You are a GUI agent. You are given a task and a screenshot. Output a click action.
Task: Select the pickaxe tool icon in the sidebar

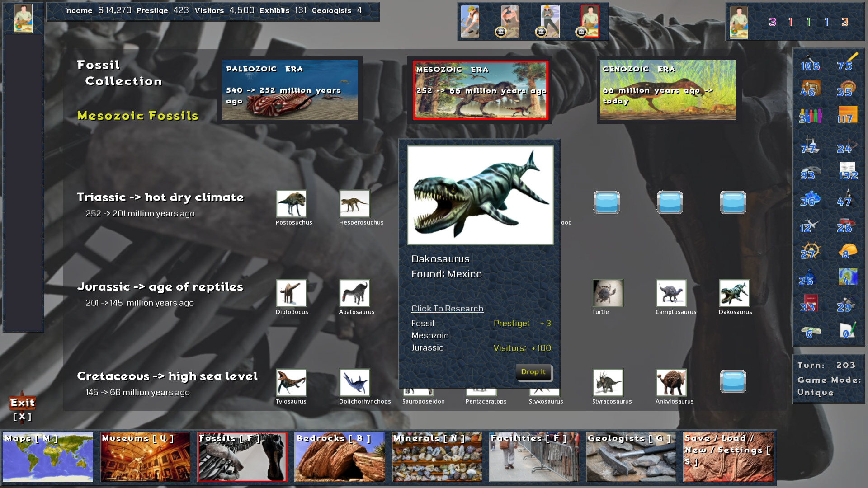point(810,59)
